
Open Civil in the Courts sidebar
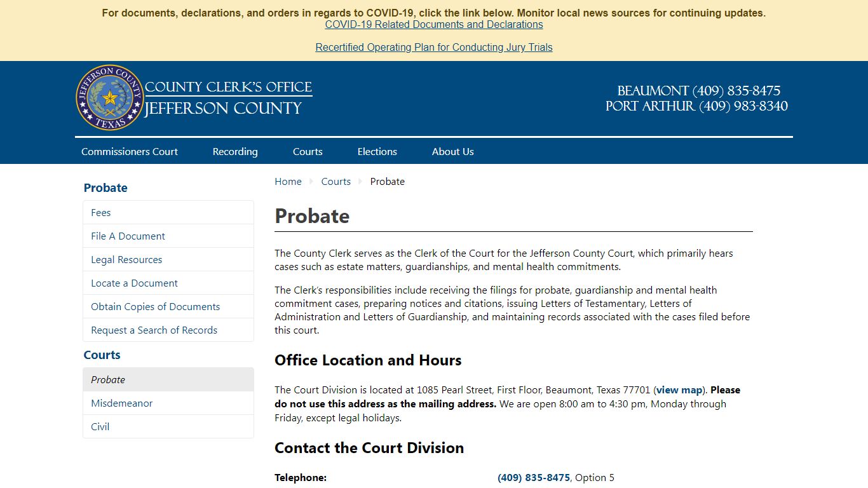[168, 426]
